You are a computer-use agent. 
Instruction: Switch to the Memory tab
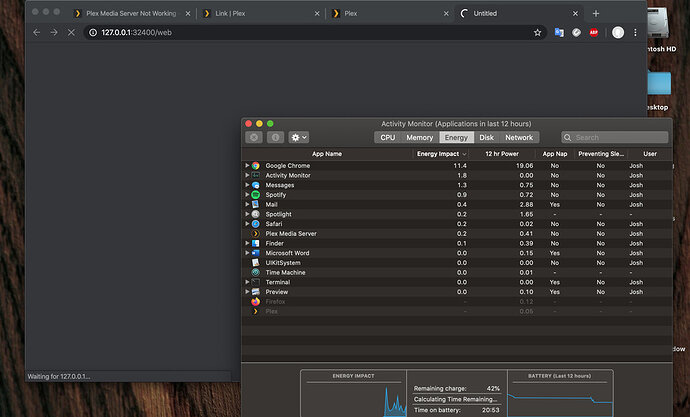click(419, 137)
